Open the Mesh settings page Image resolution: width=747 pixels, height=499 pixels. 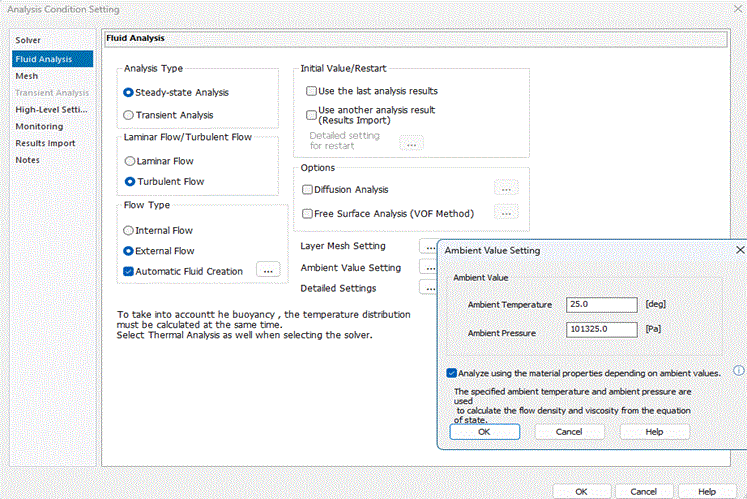pos(27,75)
